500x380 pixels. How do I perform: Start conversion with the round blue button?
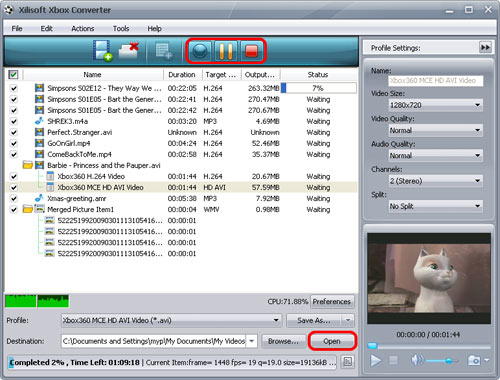pos(200,51)
